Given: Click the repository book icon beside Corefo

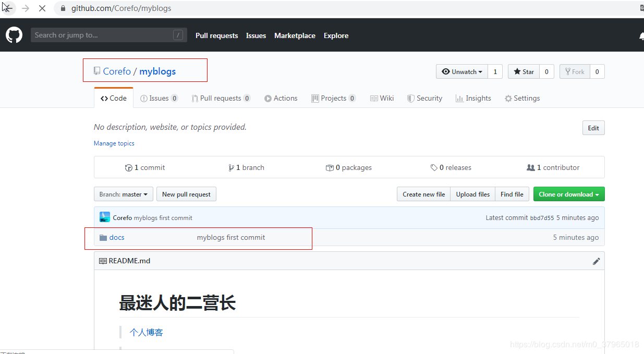Looking at the screenshot, I should (x=97, y=71).
